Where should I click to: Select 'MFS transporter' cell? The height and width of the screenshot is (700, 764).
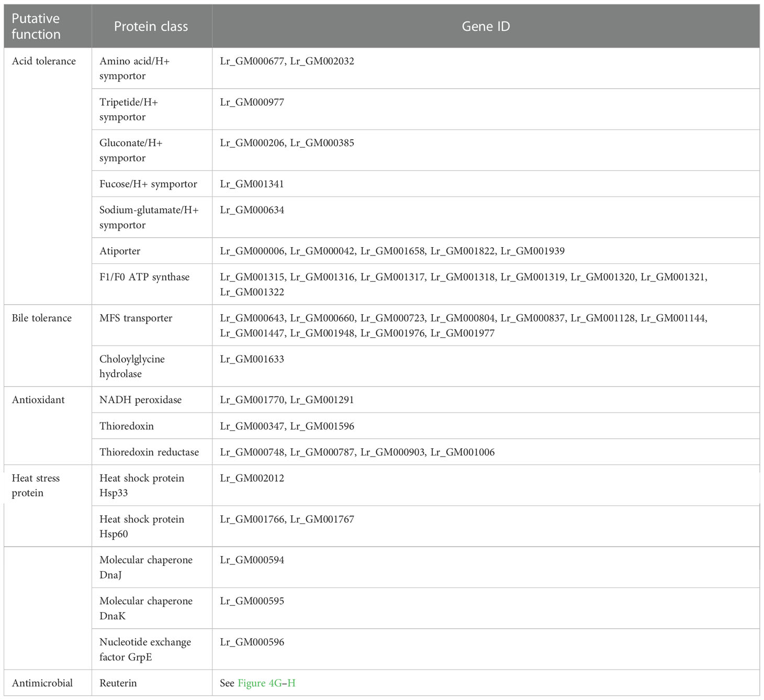152,326
